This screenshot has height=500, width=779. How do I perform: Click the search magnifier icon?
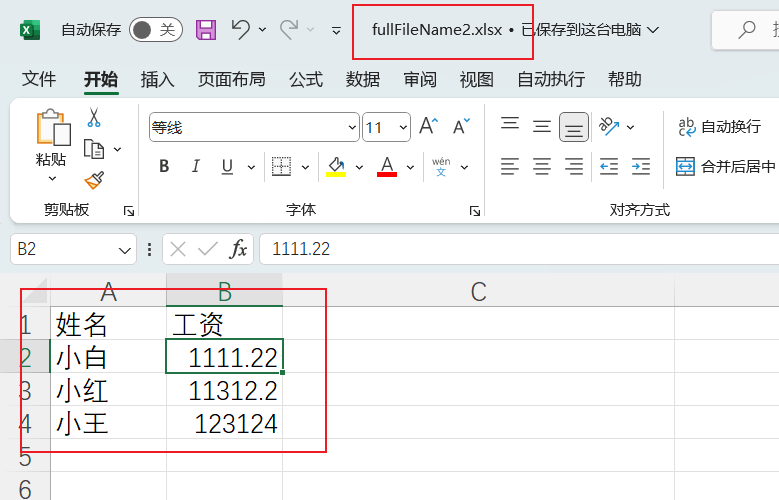click(746, 30)
